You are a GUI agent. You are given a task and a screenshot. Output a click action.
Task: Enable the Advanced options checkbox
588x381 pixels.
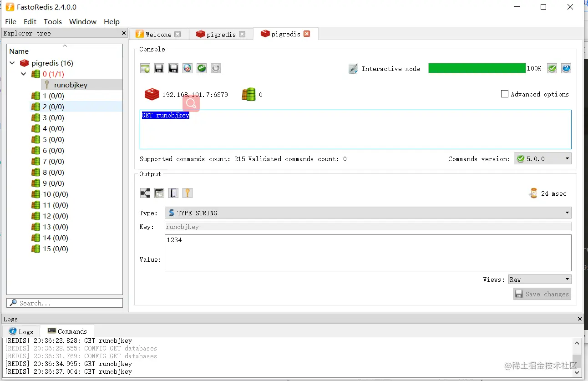(x=504, y=94)
